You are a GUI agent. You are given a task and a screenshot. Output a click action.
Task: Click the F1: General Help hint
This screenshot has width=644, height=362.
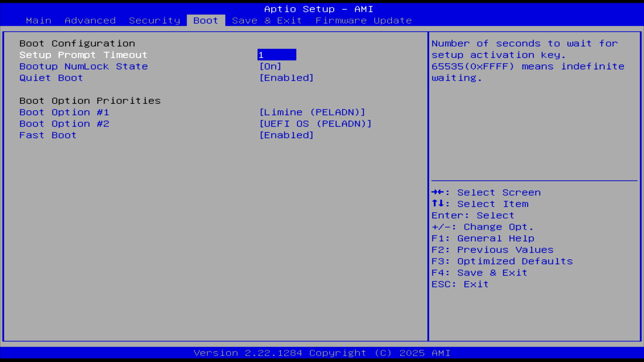point(483,238)
